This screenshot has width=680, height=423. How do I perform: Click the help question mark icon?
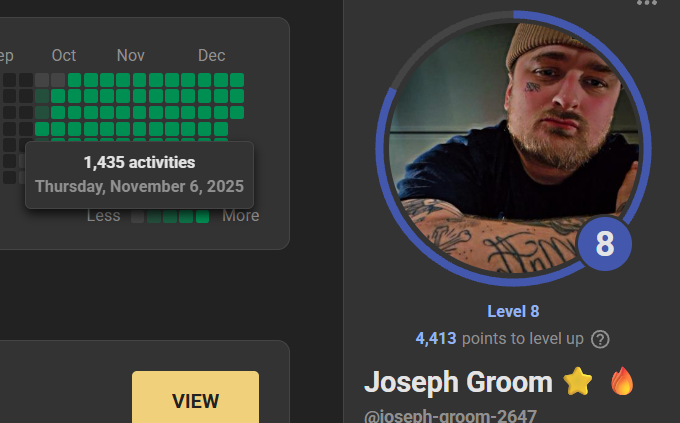click(600, 339)
